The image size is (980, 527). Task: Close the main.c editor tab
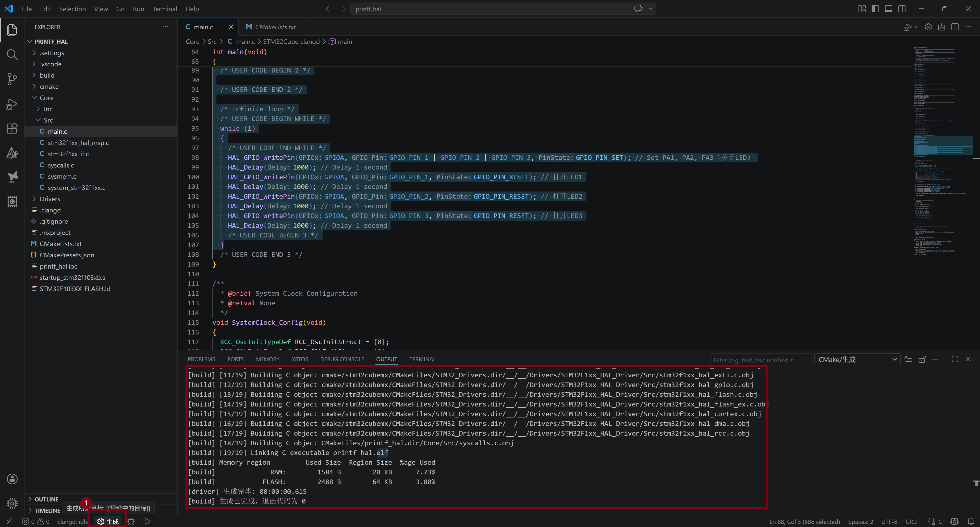[231, 27]
